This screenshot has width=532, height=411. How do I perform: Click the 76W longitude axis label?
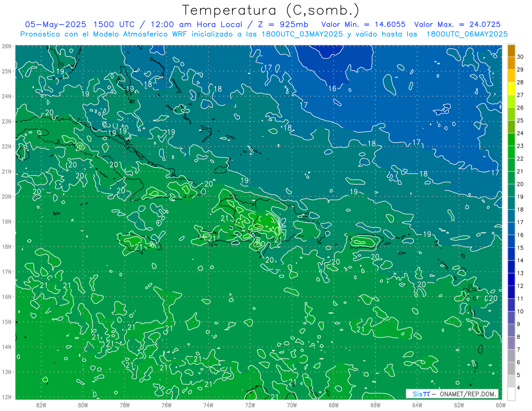point(166,404)
